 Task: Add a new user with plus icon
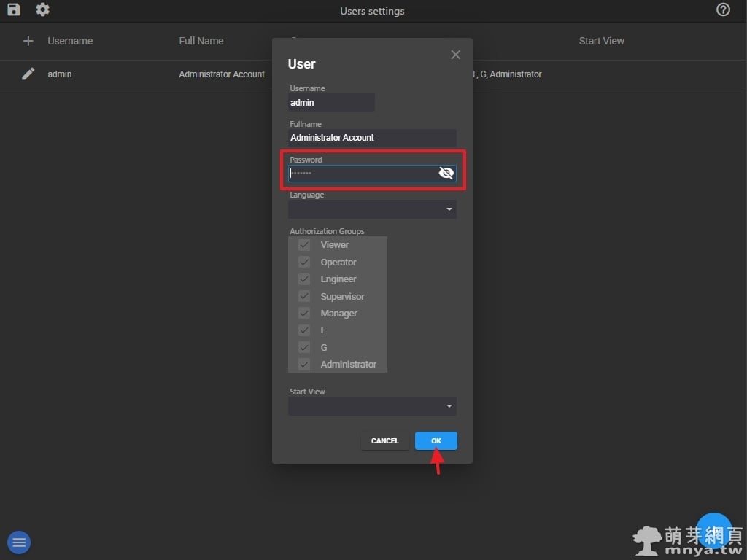point(28,41)
